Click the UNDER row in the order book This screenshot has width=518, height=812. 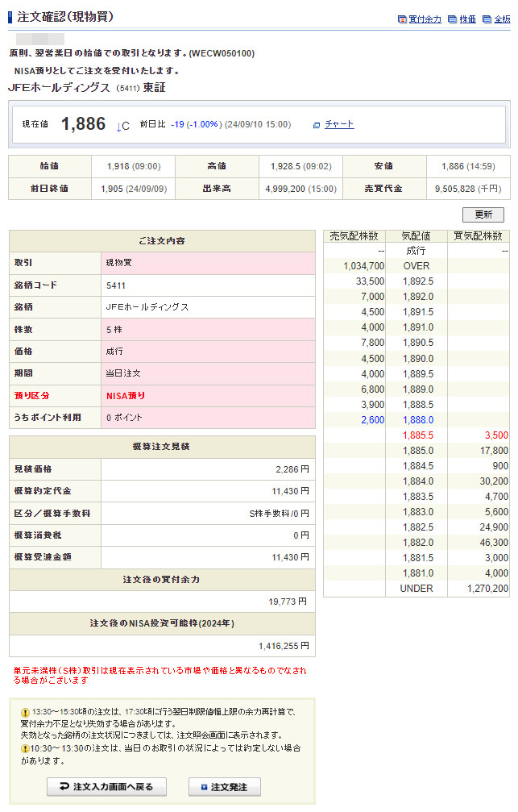tap(416, 589)
